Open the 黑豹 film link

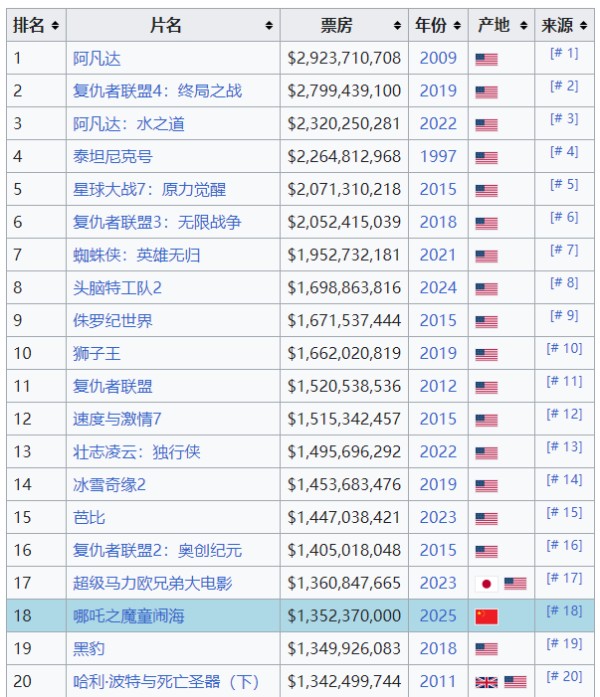click(x=89, y=649)
